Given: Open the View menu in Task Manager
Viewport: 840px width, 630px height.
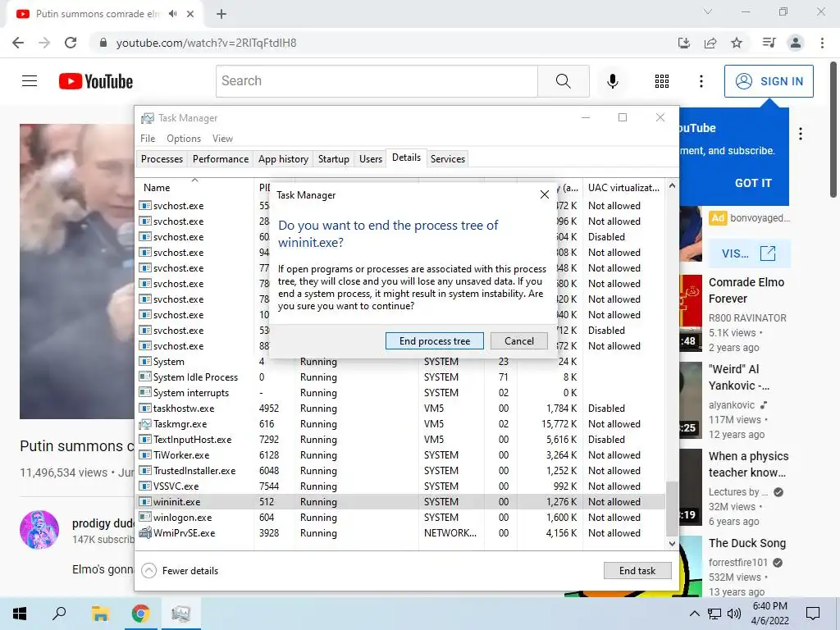Looking at the screenshot, I should click(x=222, y=138).
